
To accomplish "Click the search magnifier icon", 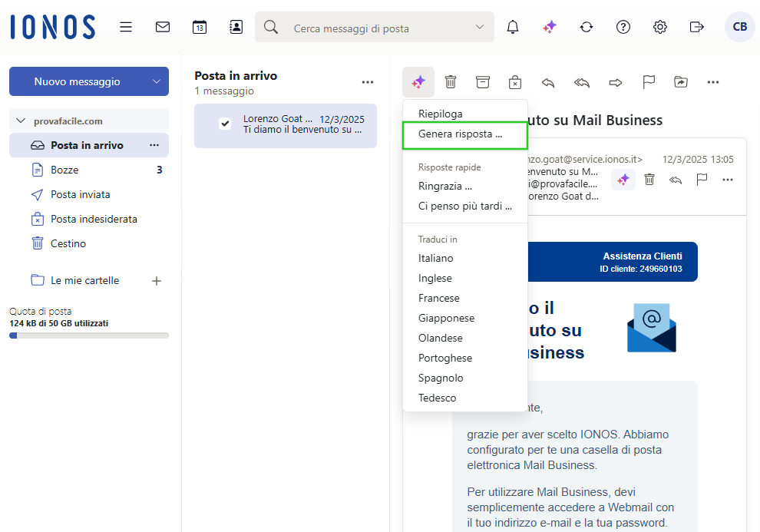I will point(271,27).
